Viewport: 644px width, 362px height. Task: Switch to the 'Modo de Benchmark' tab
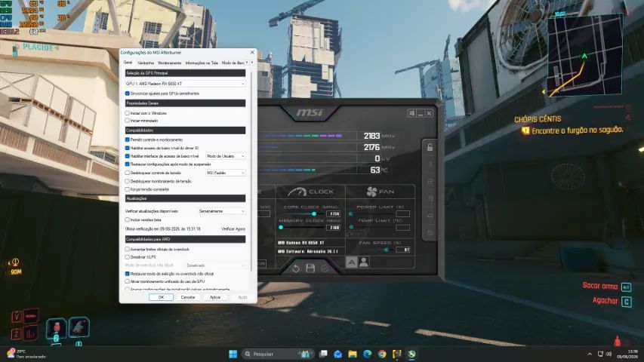click(x=233, y=63)
